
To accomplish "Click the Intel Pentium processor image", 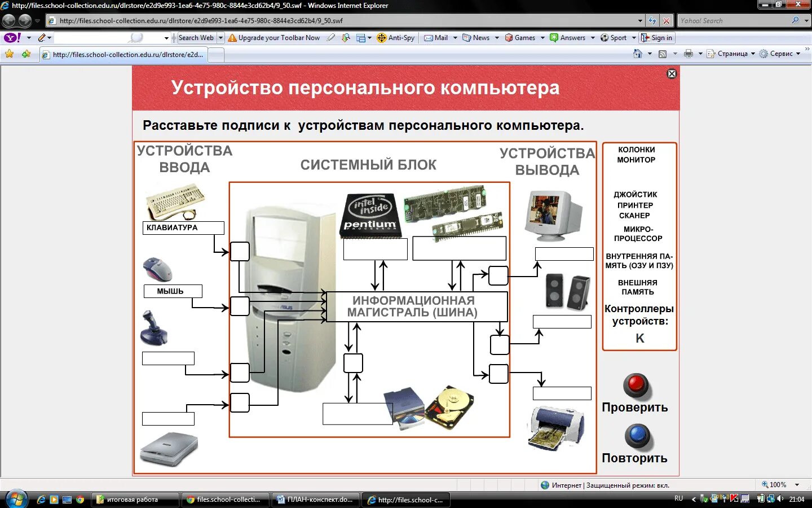I will click(370, 215).
